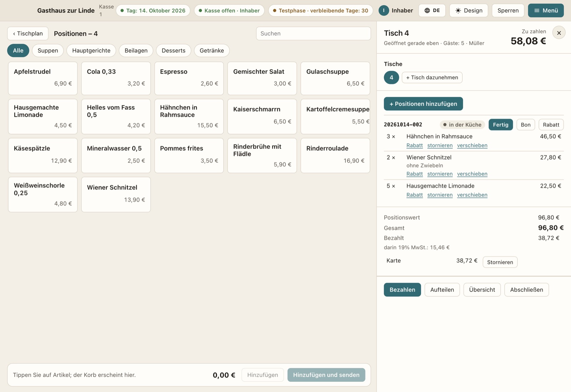Open language selector DE with globe icon
This screenshot has width=571, height=392.
[x=432, y=11]
